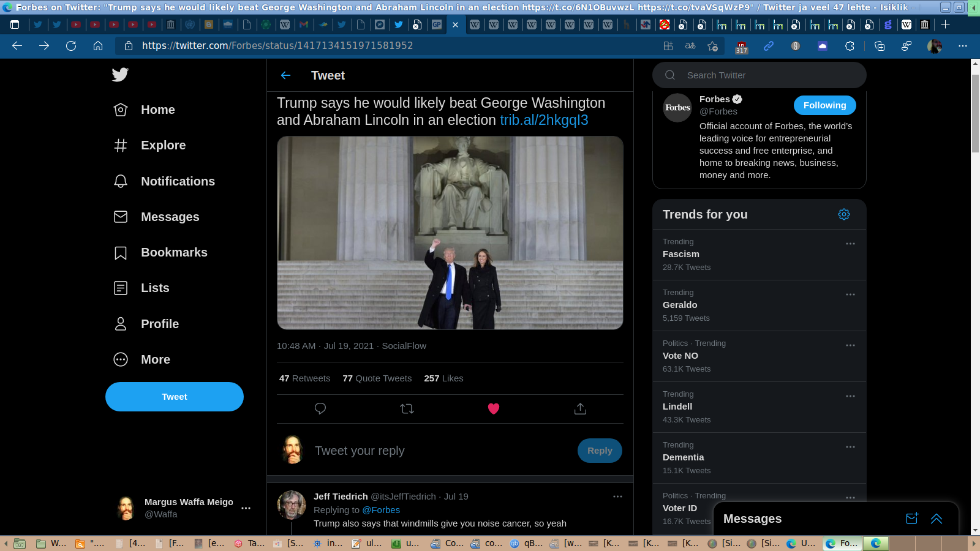Open the tab actions menu icon
This screenshot has width=980, height=551.
pos(15,24)
